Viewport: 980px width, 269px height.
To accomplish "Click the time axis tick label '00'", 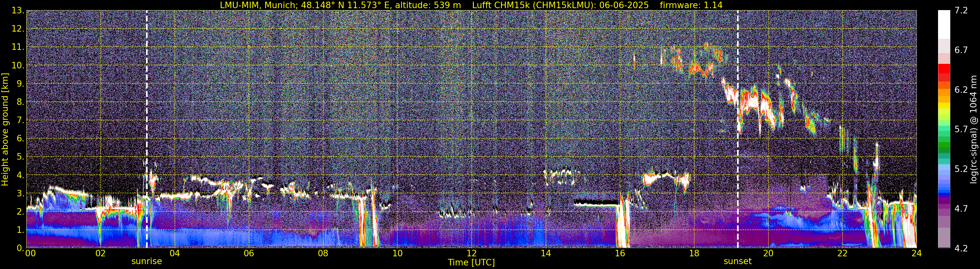I will 31,253.
